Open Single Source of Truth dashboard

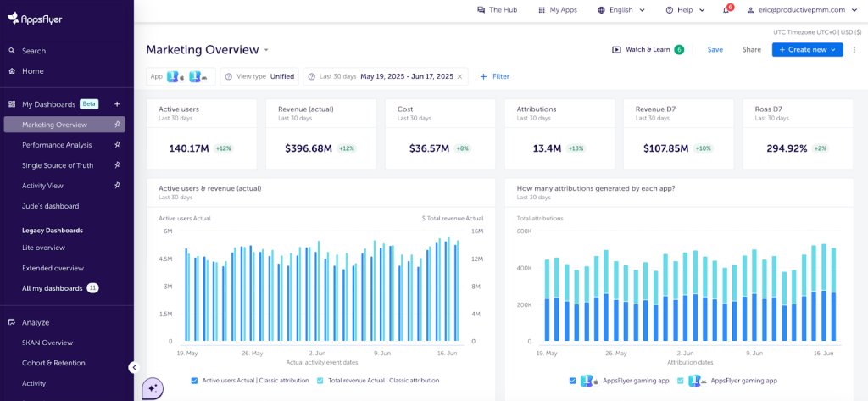[58, 165]
